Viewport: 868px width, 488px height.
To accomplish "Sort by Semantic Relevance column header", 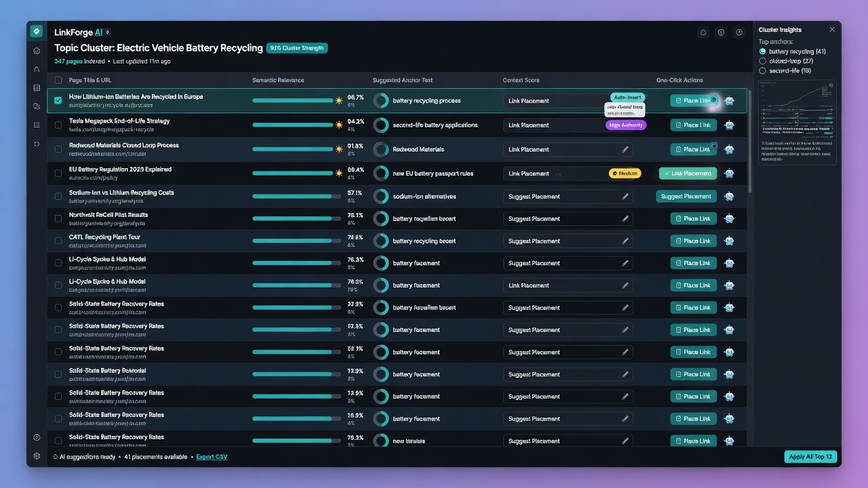I will click(x=278, y=80).
